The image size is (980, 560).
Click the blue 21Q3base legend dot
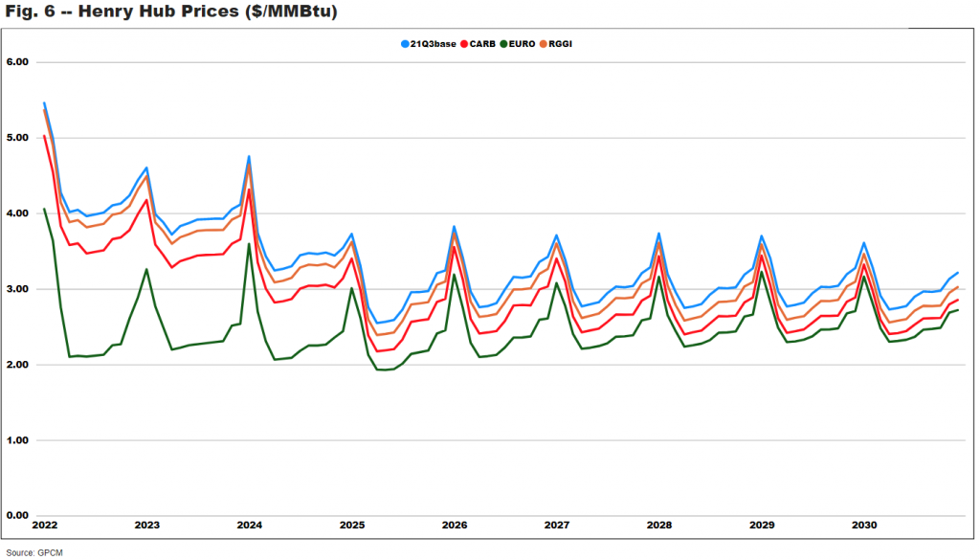[405, 44]
